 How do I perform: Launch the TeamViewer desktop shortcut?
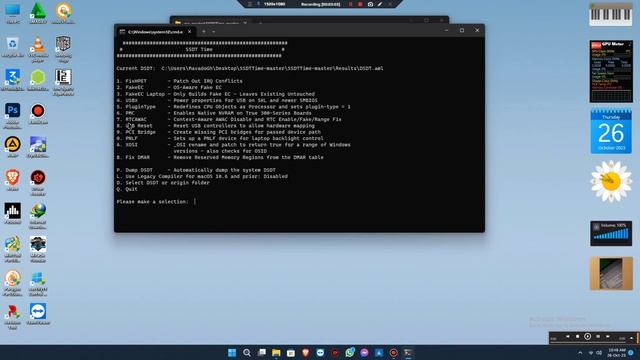point(38,314)
